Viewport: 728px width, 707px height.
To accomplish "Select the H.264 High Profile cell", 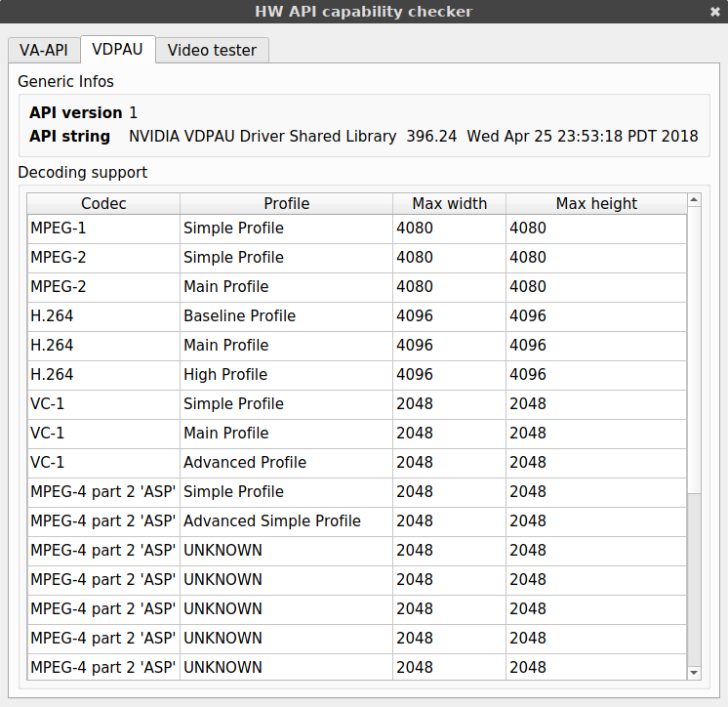I will [287, 374].
